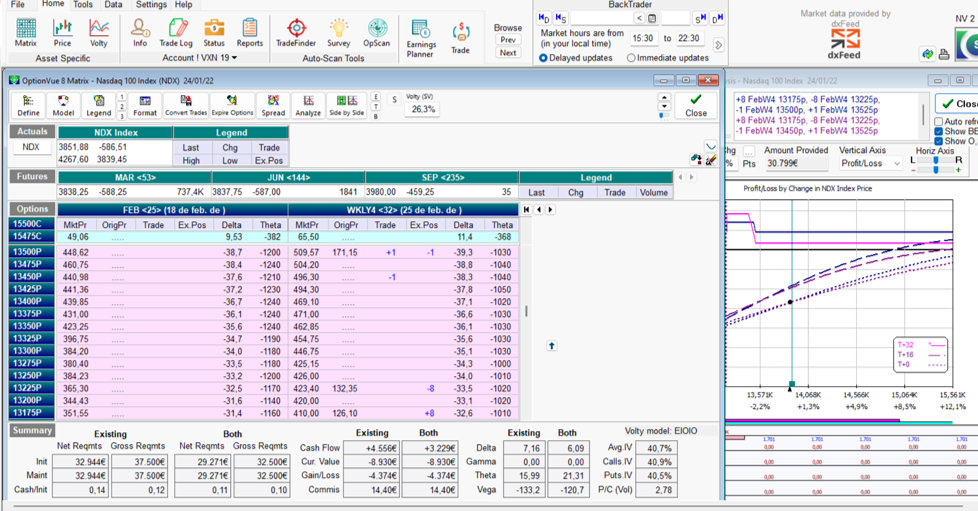Open the File menu
This screenshot has height=511, width=978.
point(17,4)
